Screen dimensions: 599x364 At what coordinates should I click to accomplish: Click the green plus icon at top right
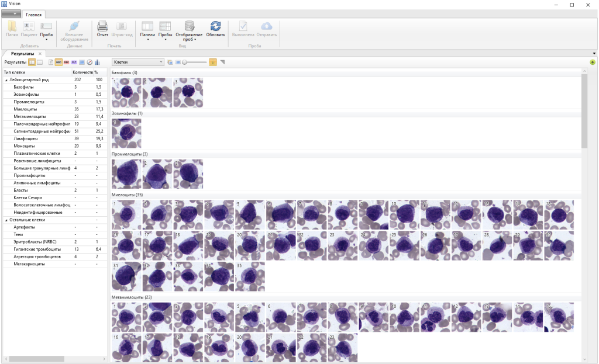coord(593,62)
